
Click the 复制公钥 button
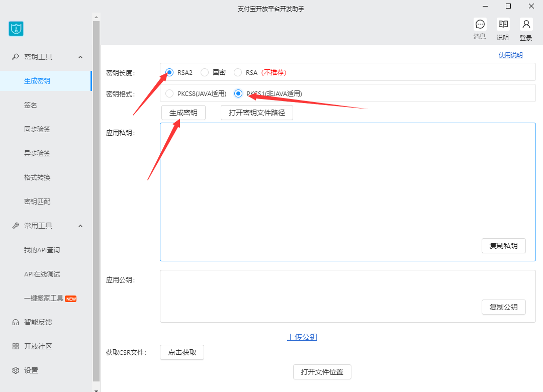click(x=503, y=307)
